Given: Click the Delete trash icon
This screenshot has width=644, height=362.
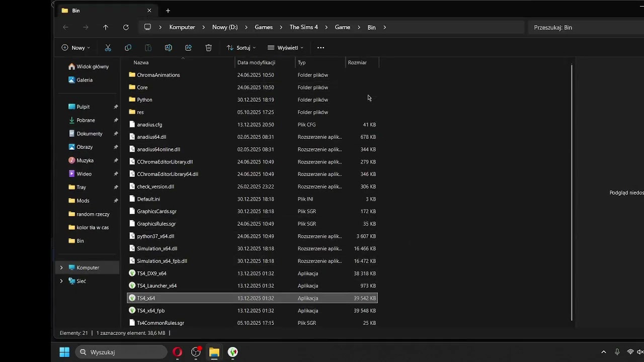Looking at the screenshot, I should click(208, 48).
